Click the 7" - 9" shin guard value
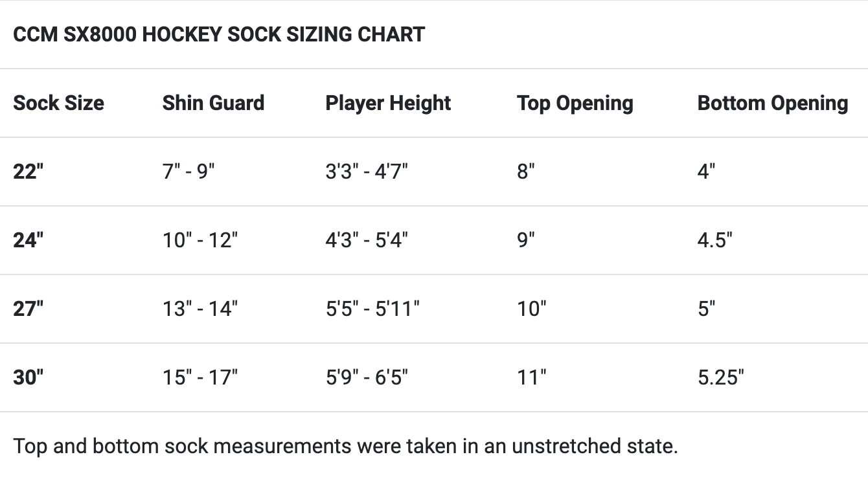 coord(188,172)
